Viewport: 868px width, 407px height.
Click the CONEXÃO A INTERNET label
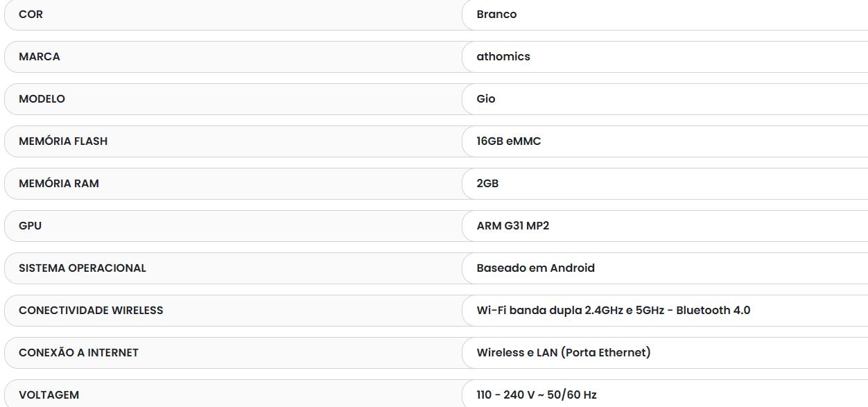(x=78, y=353)
